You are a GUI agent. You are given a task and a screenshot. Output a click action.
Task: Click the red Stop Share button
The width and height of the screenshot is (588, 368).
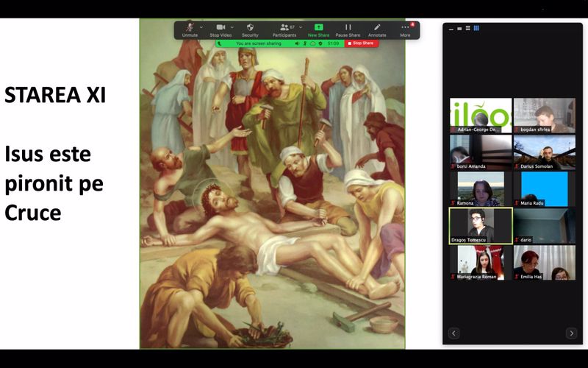(x=361, y=43)
